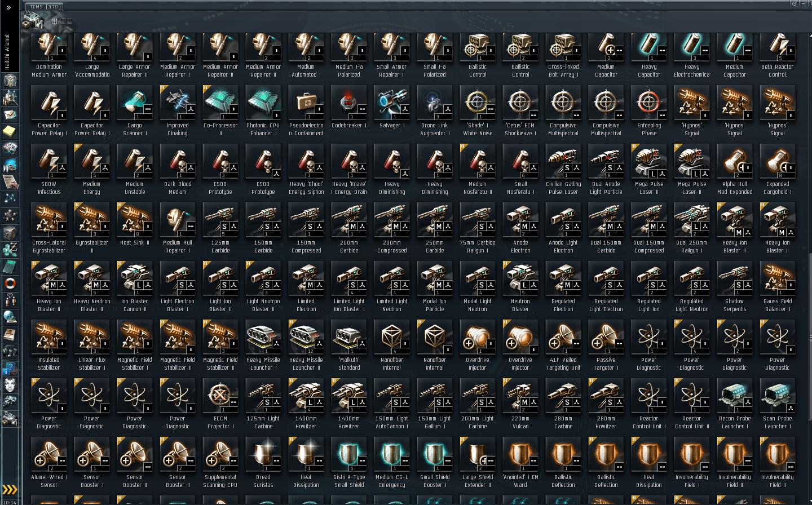Switch inventory to icon grid view
Image resolution: width=812 pixels, height=505 pixels.
[55, 21]
